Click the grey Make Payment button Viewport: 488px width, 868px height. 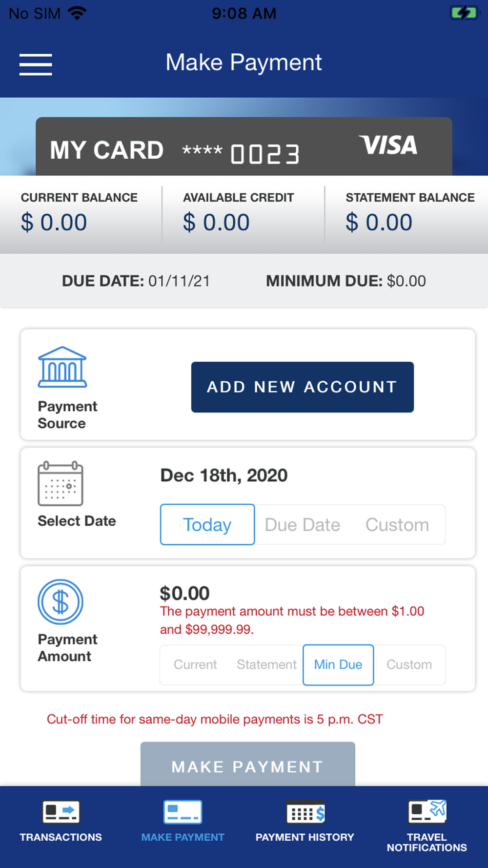pyautogui.click(x=248, y=764)
